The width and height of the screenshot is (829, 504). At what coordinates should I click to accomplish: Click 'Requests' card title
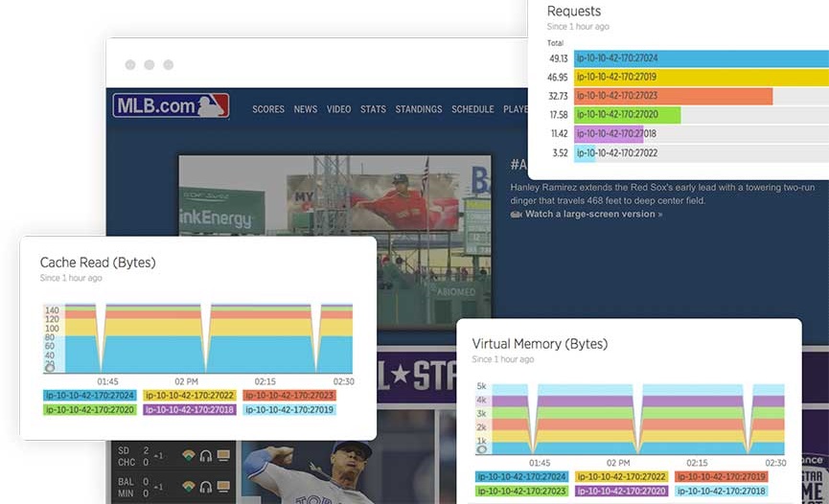(574, 11)
